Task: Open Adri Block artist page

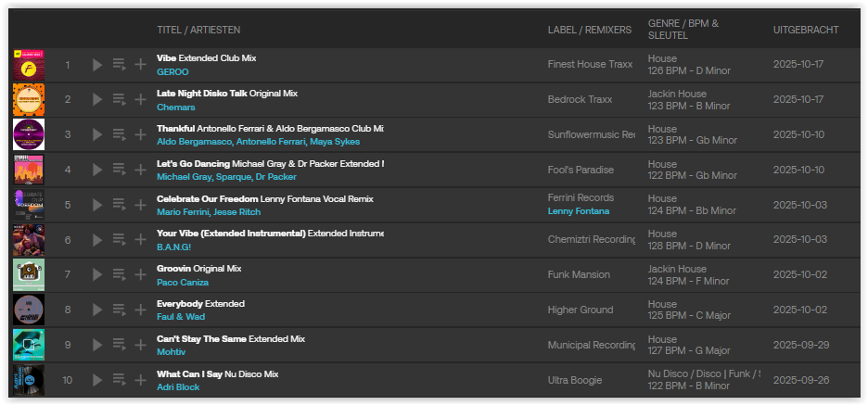Action: click(178, 386)
